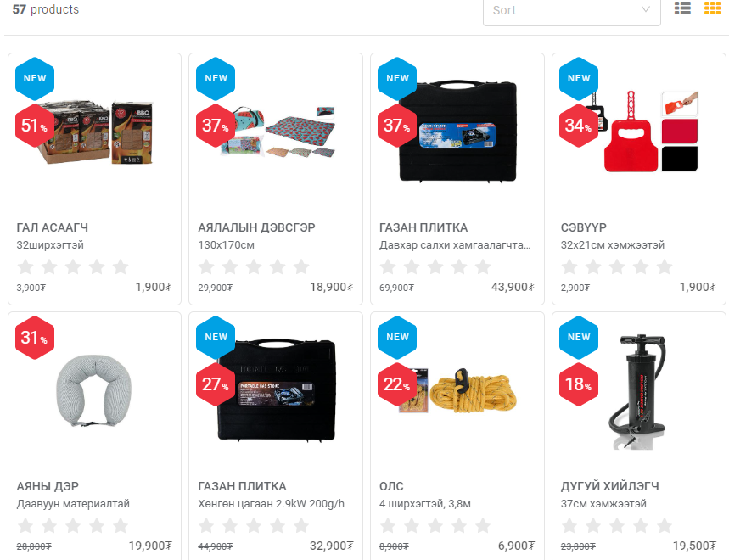Viewport: 729px width, 560px height.
Task: Rate ОЛС three stars
Action: pyautogui.click(x=435, y=525)
